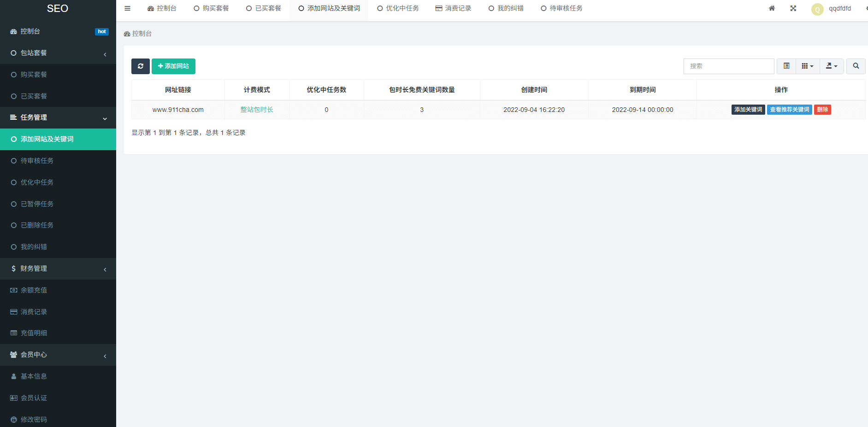Open the 财务管理 section with dollar icon
This screenshot has height=427, width=868.
[x=33, y=269]
